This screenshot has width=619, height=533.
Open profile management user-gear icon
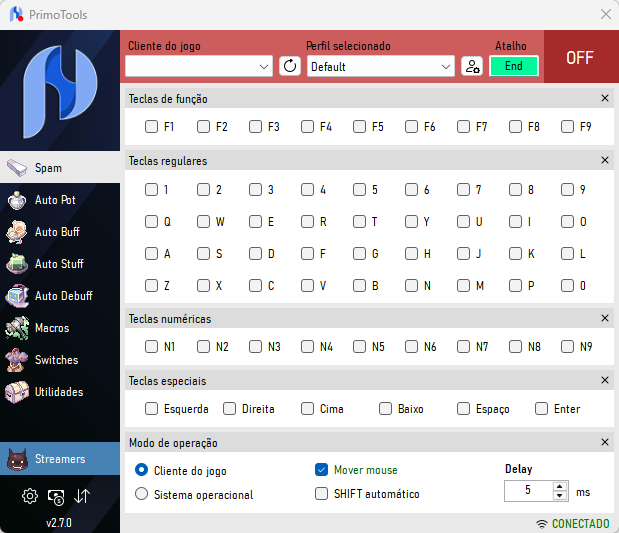point(472,66)
